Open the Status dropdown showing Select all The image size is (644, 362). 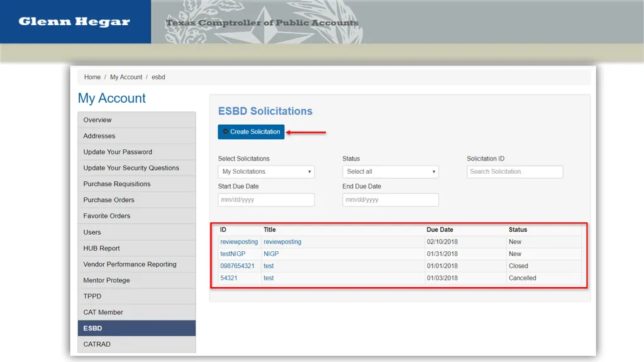[x=390, y=171]
